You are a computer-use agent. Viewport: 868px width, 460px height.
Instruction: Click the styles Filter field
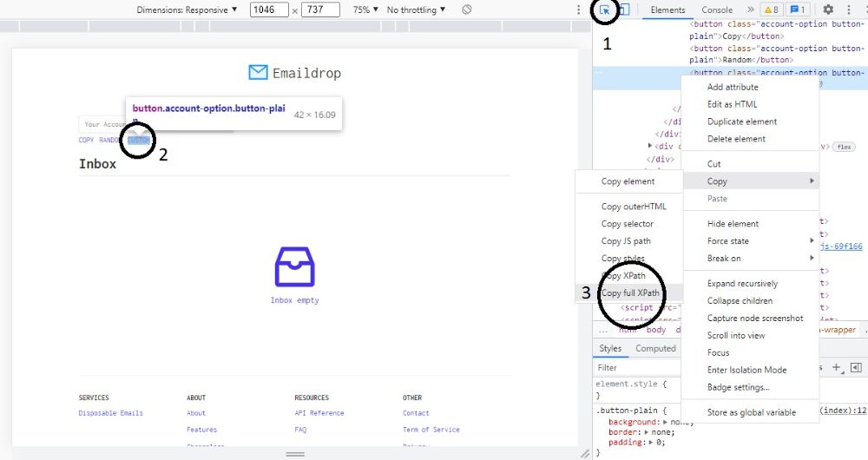[x=636, y=367]
